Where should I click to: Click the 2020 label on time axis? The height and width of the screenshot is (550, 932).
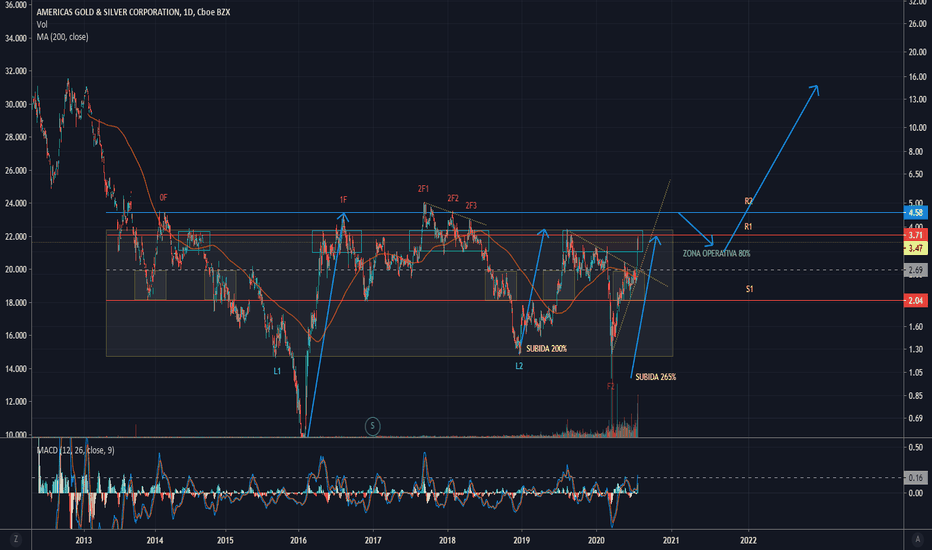(596, 540)
